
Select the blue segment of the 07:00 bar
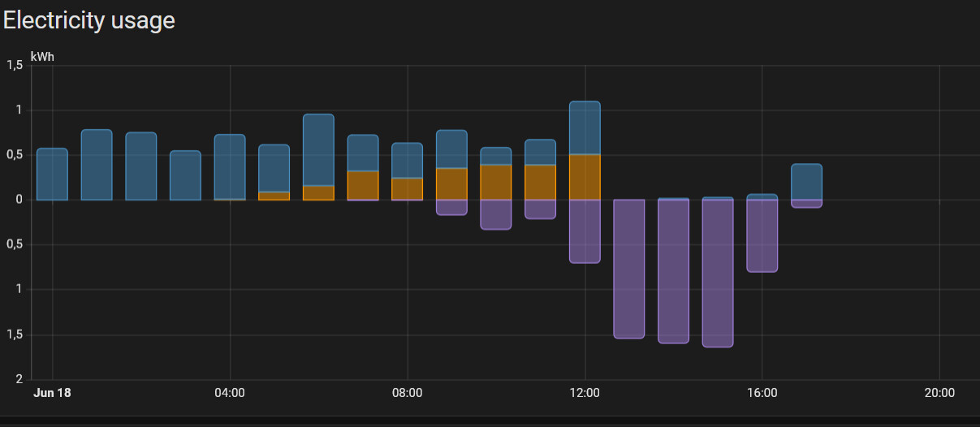pos(363,153)
